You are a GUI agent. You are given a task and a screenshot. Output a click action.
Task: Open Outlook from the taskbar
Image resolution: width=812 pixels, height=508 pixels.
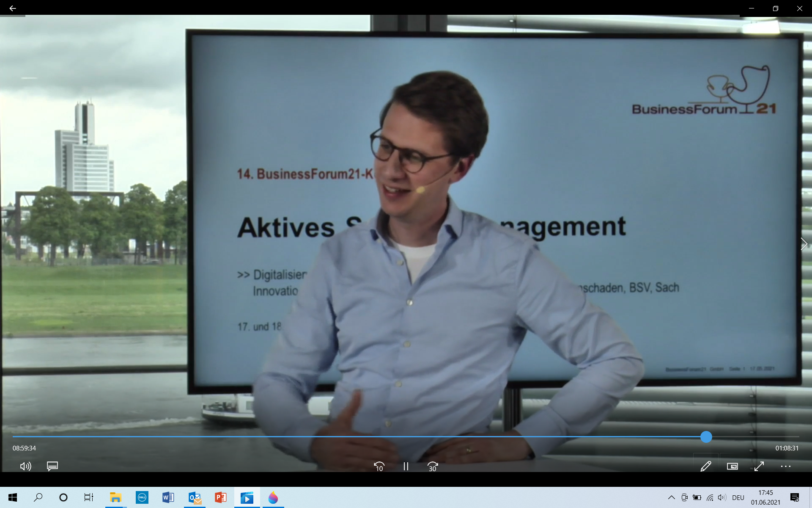pyautogui.click(x=195, y=497)
